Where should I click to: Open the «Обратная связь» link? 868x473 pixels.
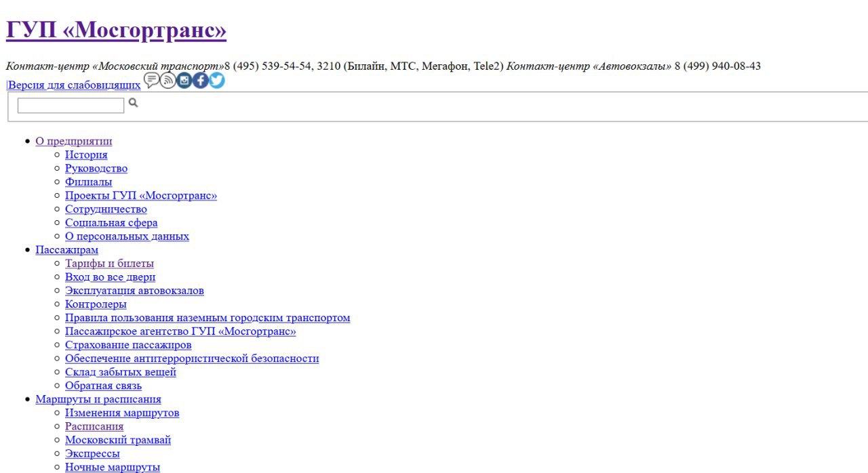point(103,385)
